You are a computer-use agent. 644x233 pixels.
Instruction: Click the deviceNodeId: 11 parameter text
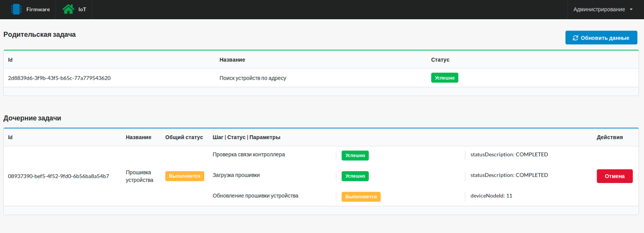coord(491,195)
